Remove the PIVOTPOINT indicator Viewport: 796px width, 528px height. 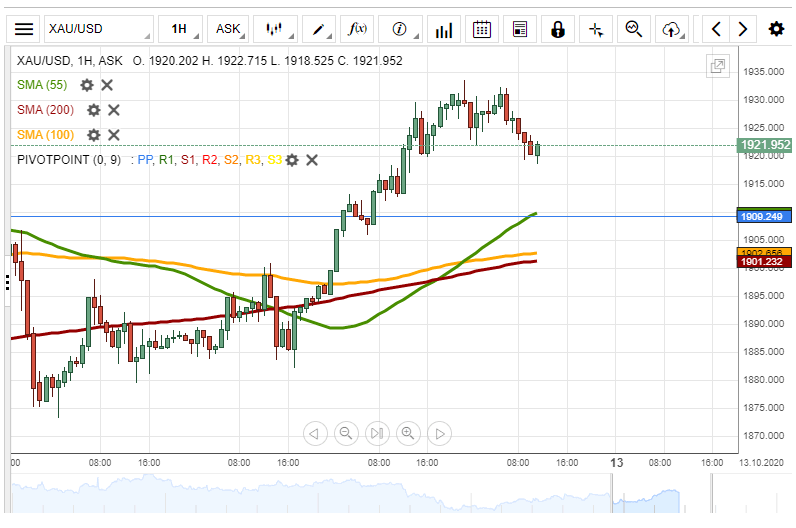click(312, 160)
